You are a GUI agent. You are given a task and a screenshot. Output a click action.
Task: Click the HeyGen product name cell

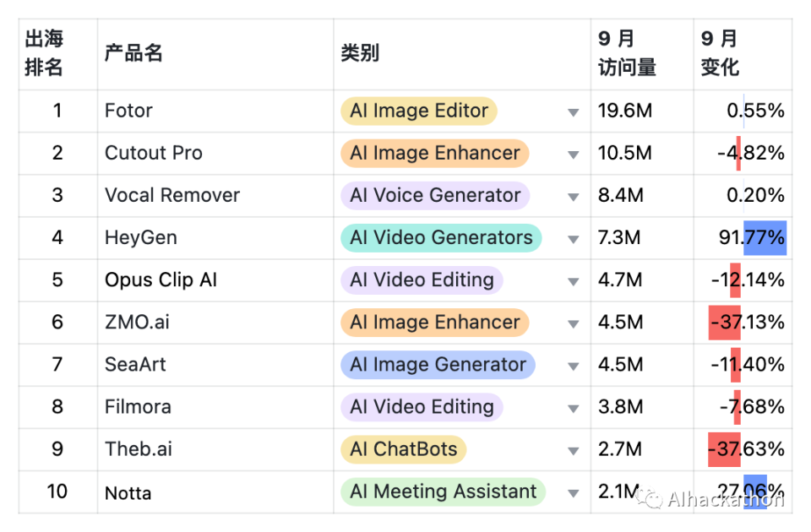point(141,238)
